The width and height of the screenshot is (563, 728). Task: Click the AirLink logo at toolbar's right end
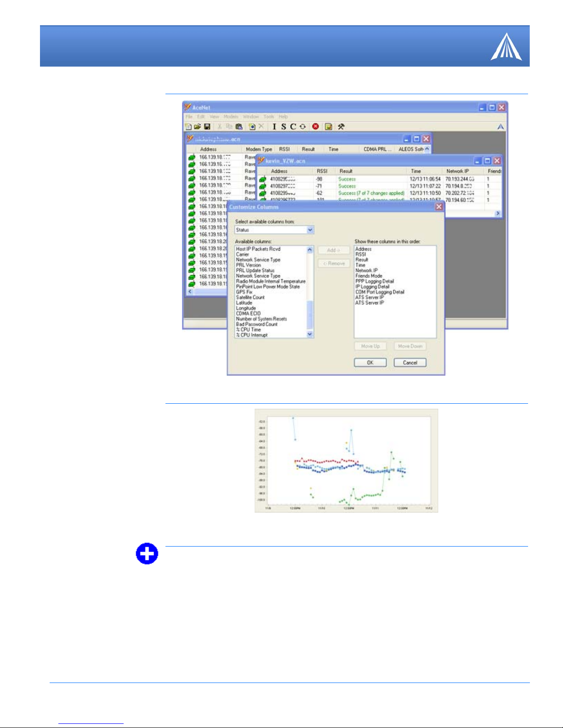pos(500,126)
